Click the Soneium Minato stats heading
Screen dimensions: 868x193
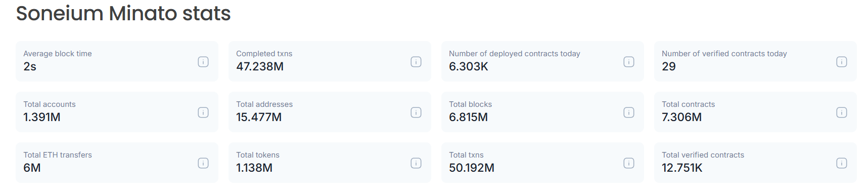[123, 13]
